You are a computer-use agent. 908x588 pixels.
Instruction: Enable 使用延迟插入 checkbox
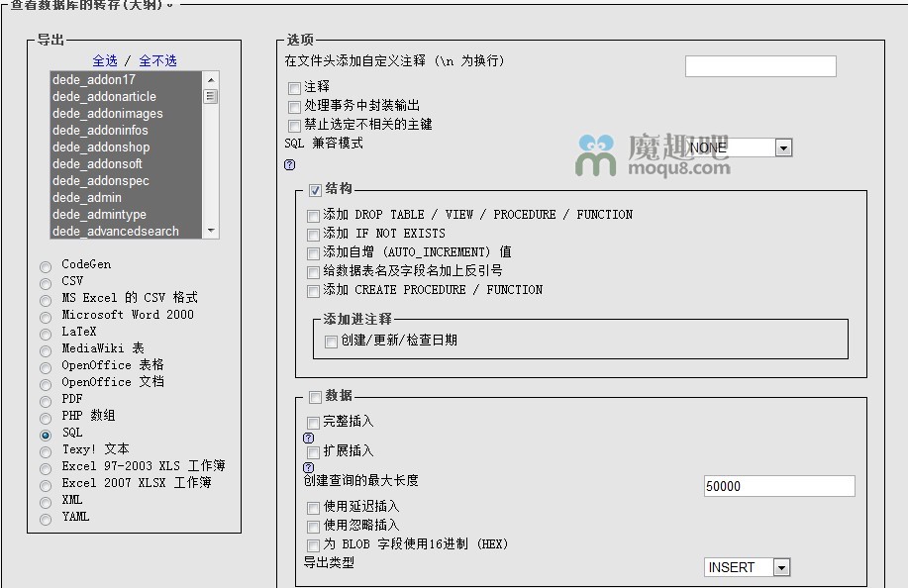[313, 508]
